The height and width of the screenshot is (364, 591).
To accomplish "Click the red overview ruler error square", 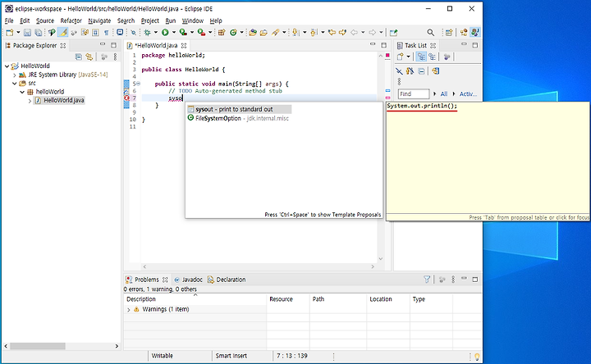I will click(x=387, y=55).
